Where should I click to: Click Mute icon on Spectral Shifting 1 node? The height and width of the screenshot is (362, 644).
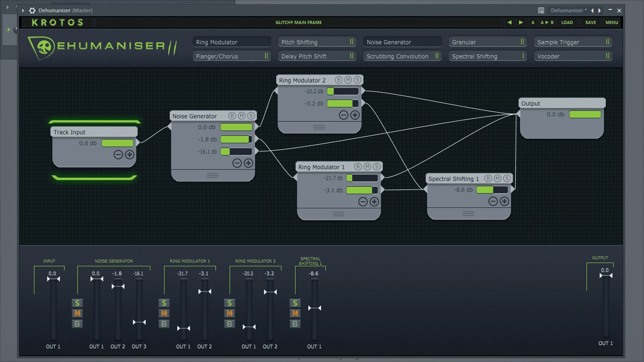[x=497, y=179]
